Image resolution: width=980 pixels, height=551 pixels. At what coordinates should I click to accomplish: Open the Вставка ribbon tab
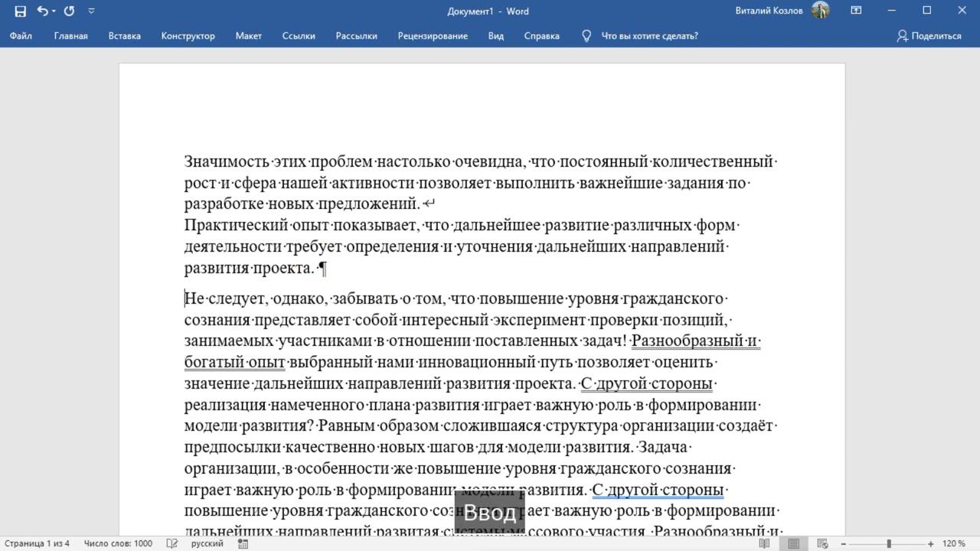[x=124, y=36]
